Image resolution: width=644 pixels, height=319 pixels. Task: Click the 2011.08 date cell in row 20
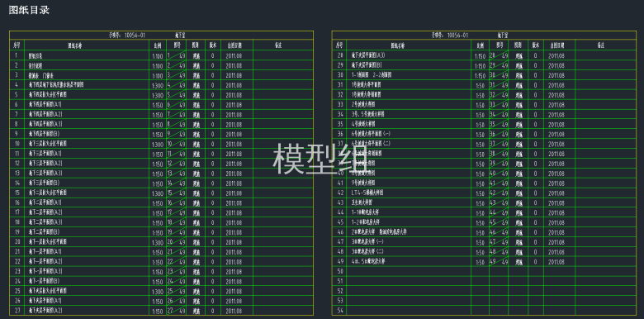click(x=234, y=242)
